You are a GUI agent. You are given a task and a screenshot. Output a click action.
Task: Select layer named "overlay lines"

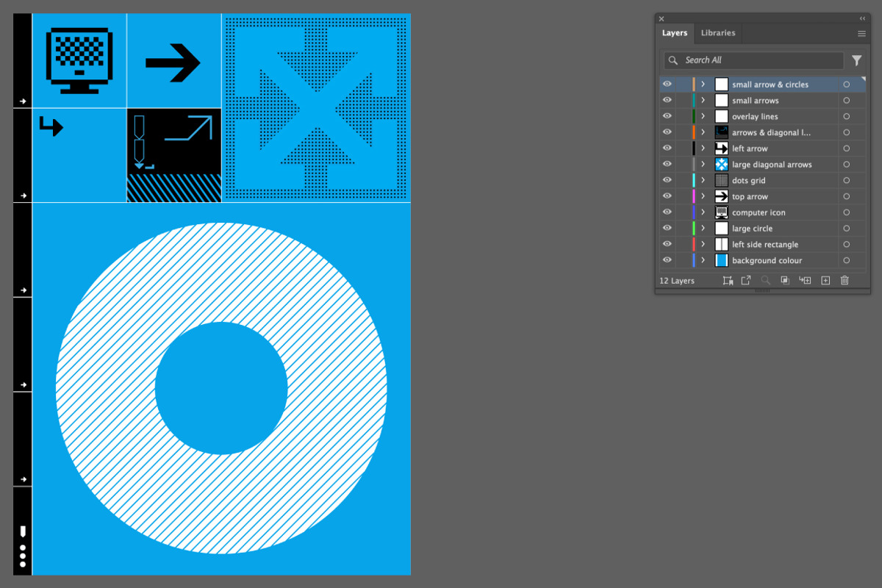(755, 117)
